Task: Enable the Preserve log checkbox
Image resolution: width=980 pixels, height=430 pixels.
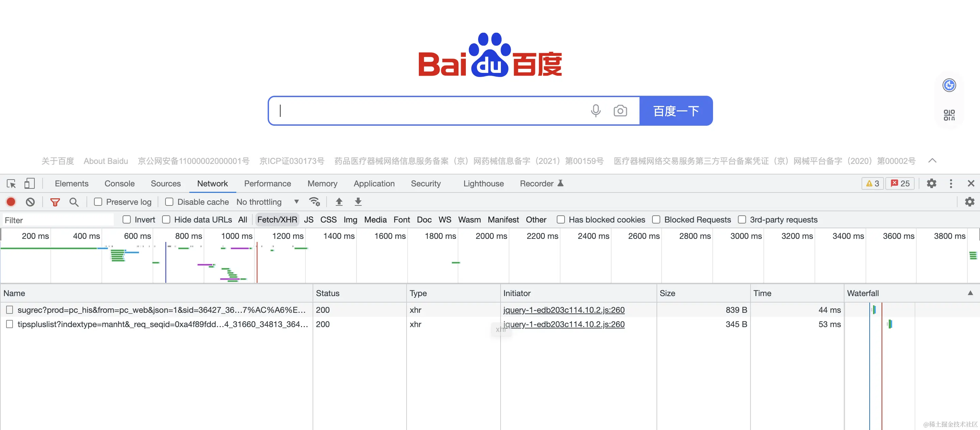Action: point(98,202)
